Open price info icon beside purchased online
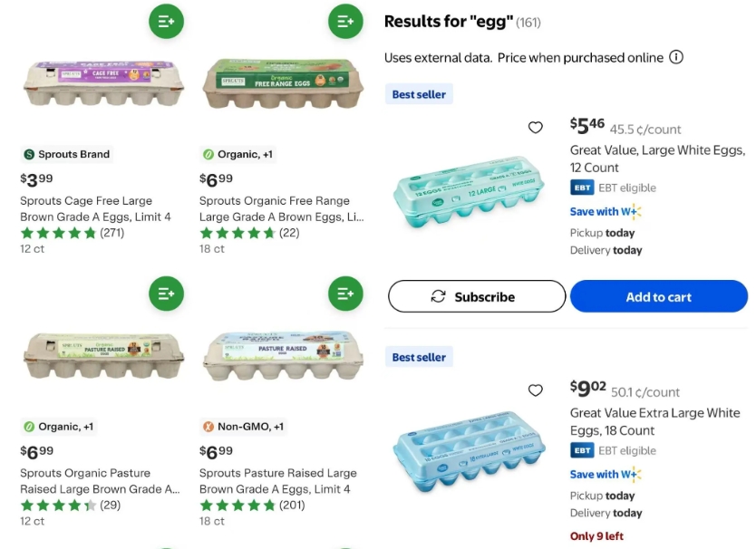This screenshot has height=549, width=756. click(x=676, y=58)
